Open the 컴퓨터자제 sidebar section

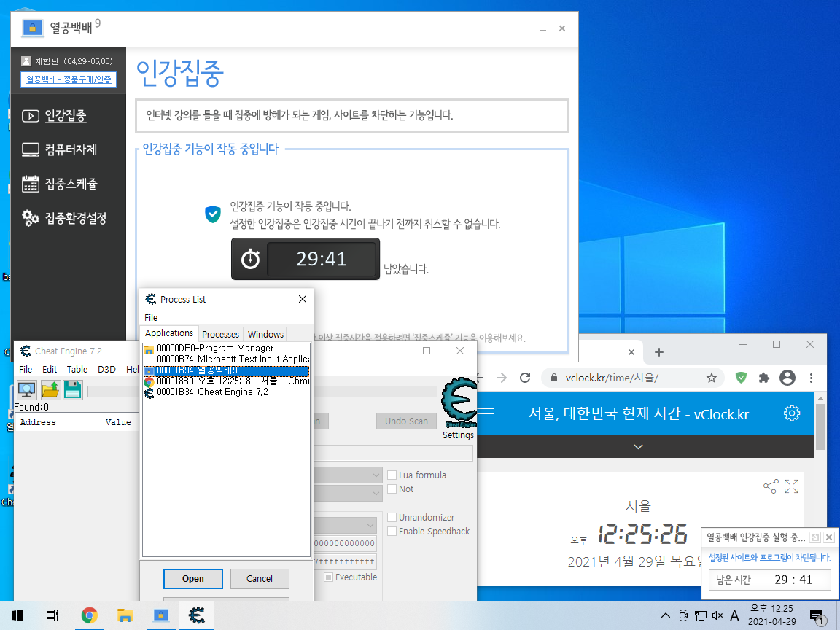(60, 149)
